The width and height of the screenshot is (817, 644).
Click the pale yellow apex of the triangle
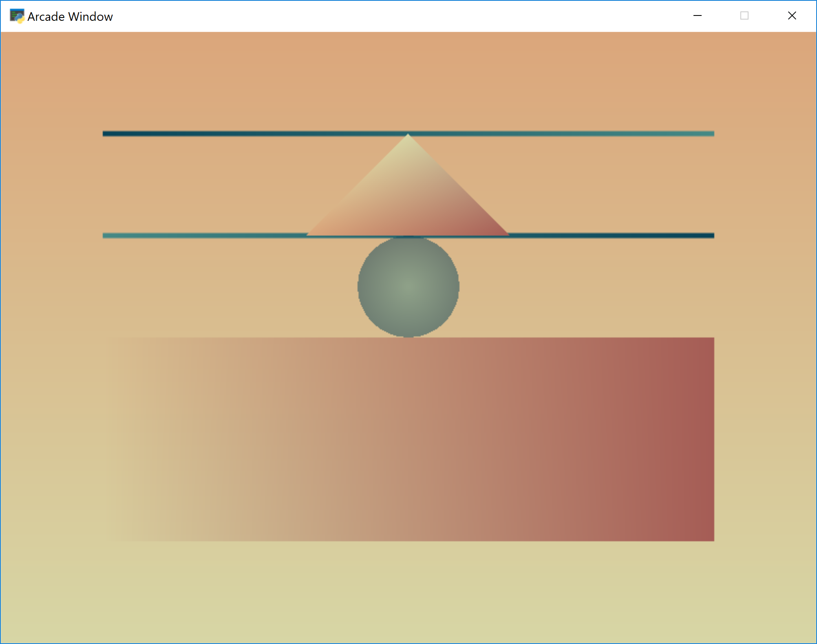(408, 140)
